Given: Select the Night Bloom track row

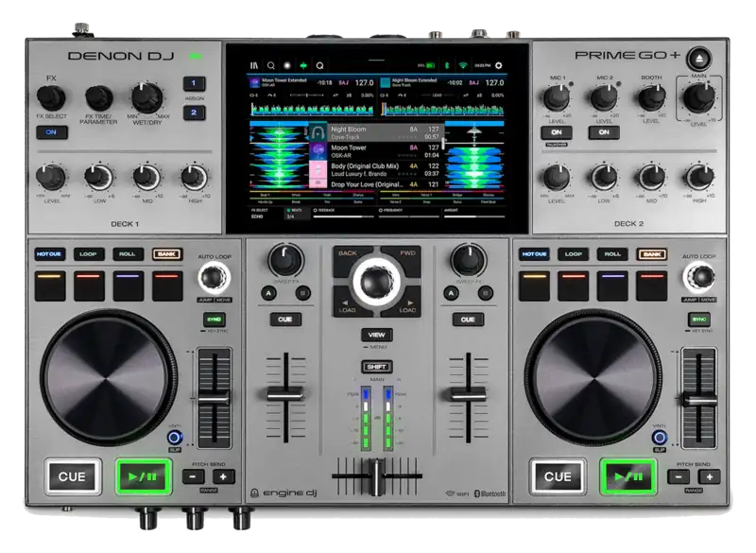Looking at the screenshot, I should tap(375, 132).
